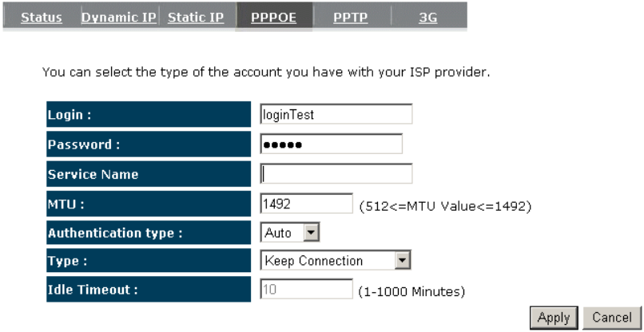Open the 3G connection tab
This screenshot has width=644, height=332.
[428, 18]
